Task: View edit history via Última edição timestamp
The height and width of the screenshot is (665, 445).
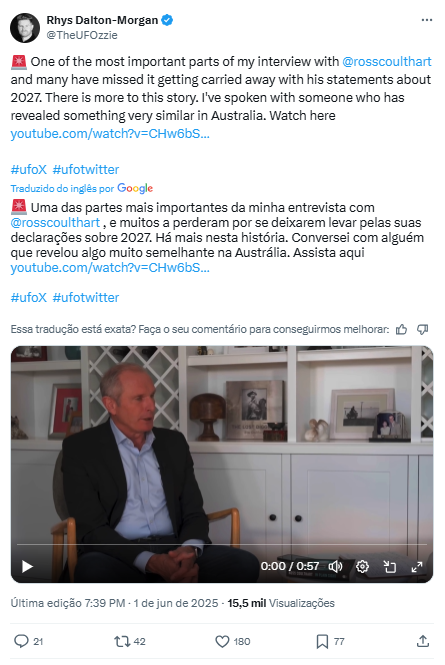Action: point(68,603)
